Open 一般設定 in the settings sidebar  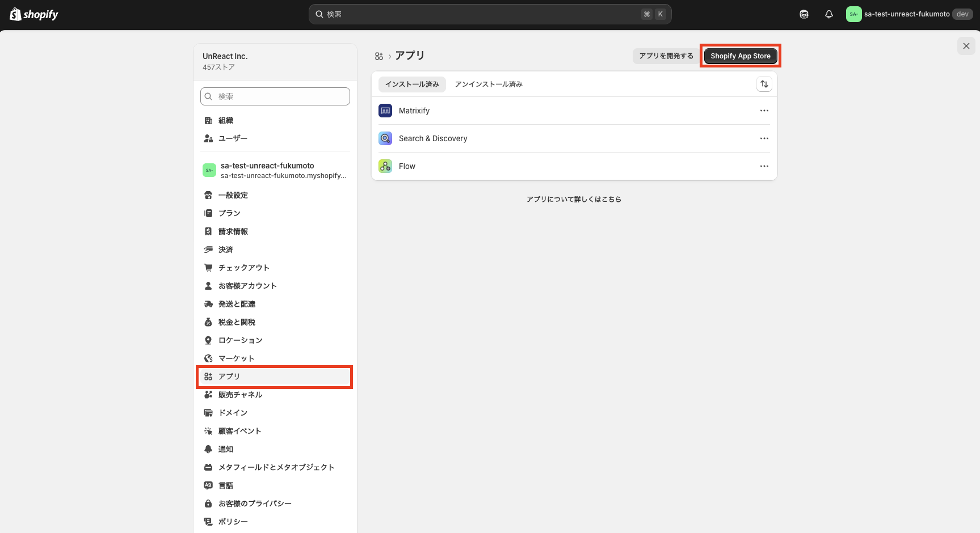click(x=275, y=195)
